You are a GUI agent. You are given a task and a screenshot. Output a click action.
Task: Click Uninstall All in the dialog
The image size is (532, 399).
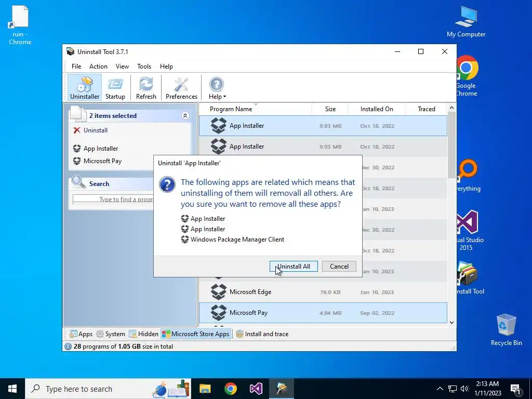(294, 267)
